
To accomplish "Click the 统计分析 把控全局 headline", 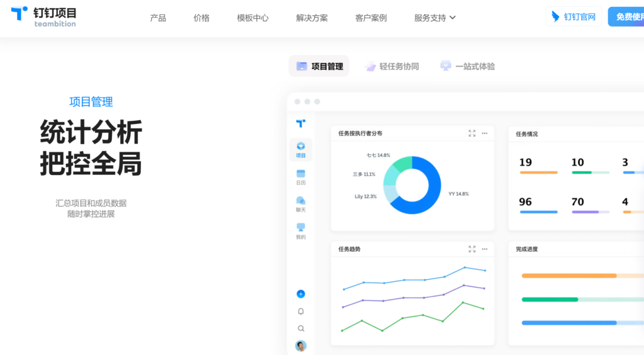I will [x=91, y=147].
